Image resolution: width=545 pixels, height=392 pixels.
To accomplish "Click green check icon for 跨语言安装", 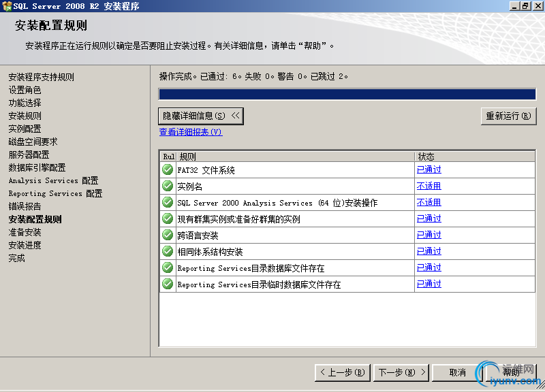I will click(168, 235).
